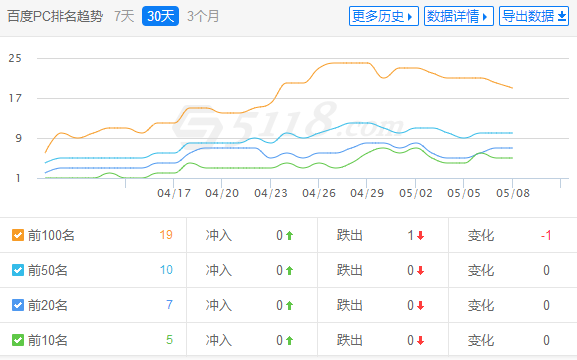577x360 pixels.
Task: Select the active 30天 tab
Action: click(x=160, y=16)
